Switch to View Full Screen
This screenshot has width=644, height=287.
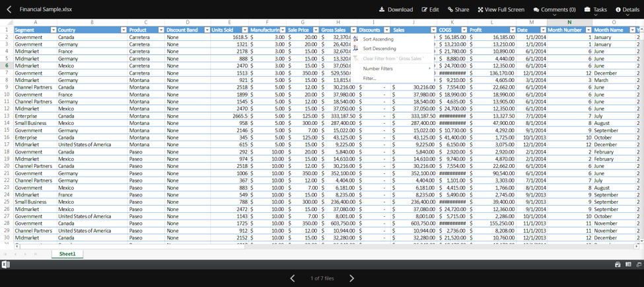tap(501, 10)
